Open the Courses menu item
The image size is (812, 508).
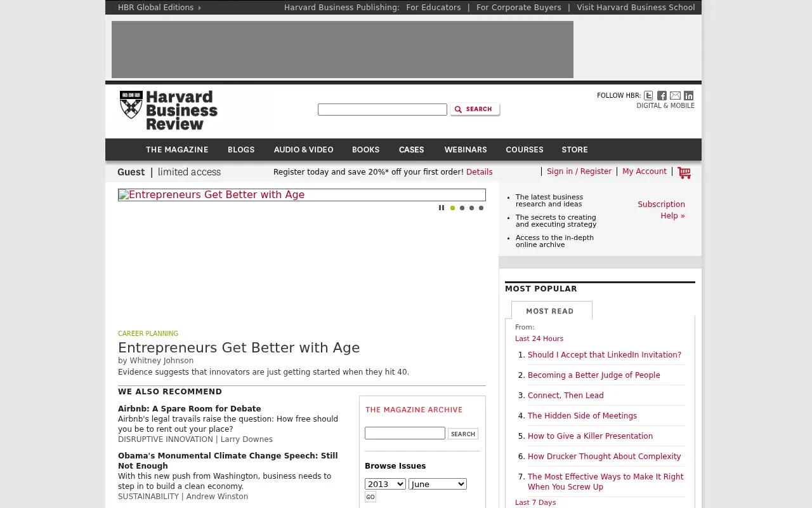coord(525,150)
